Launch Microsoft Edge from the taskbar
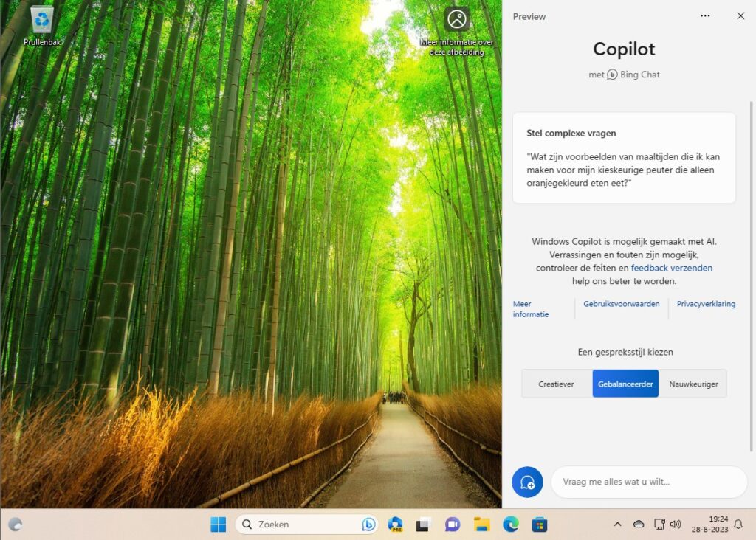This screenshot has width=756, height=540. coord(511,524)
